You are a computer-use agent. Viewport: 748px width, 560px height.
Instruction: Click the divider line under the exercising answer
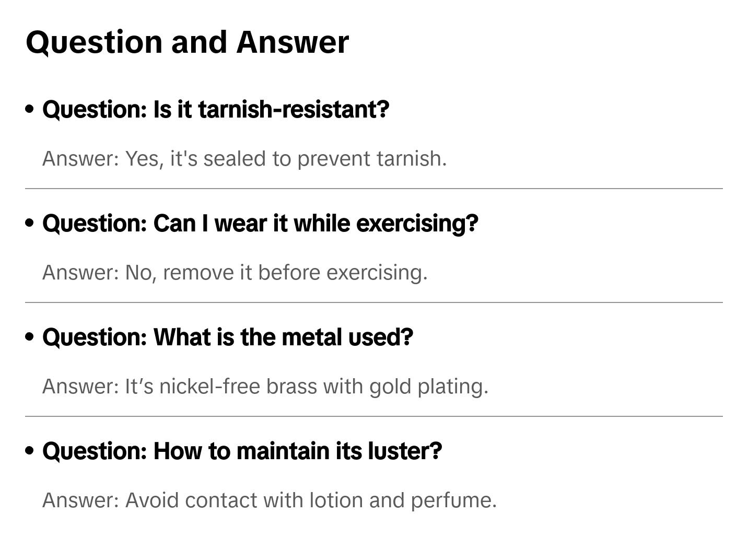[374, 302]
